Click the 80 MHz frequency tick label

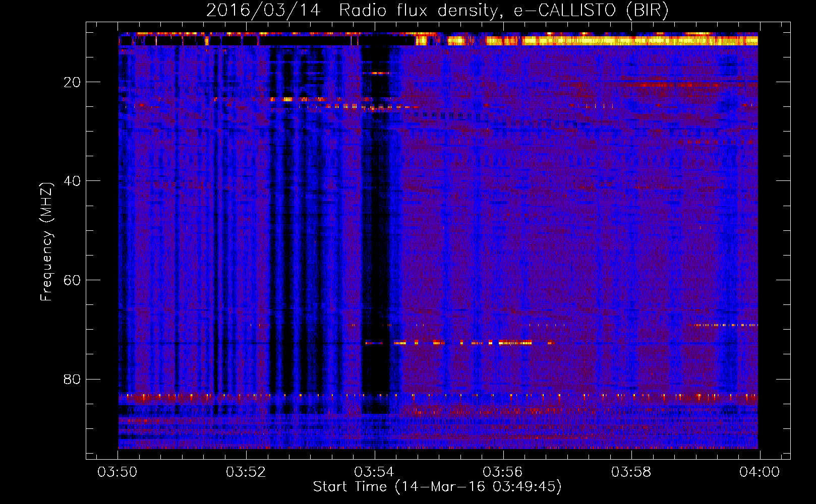[x=72, y=379]
